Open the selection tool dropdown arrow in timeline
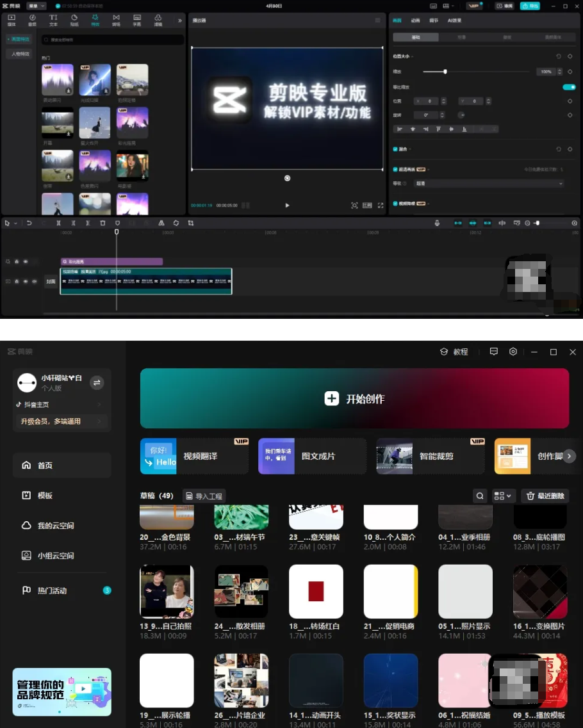583x728 pixels. [15, 223]
